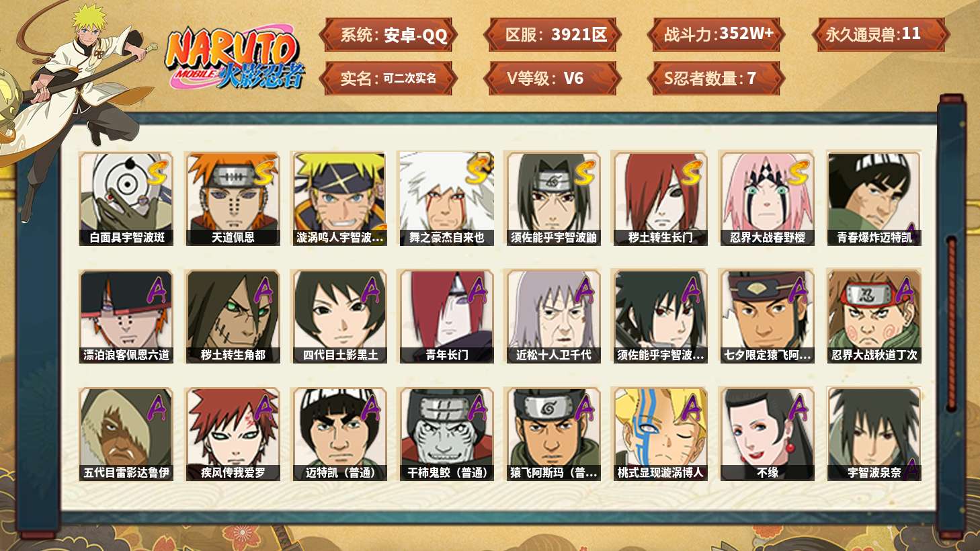The width and height of the screenshot is (980, 551).
Task: Select the 须佐能乎宇智波鼬 S-rank ninja
Action: click(553, 199)
